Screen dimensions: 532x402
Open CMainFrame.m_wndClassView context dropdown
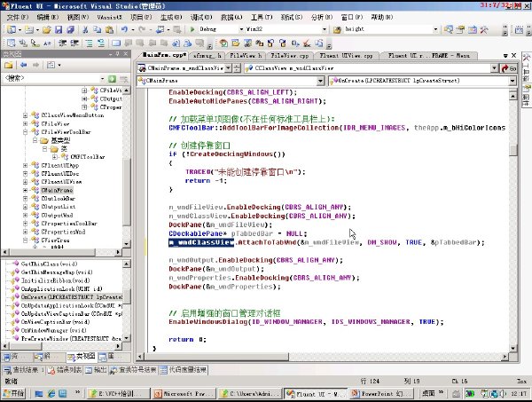point(229,68)
